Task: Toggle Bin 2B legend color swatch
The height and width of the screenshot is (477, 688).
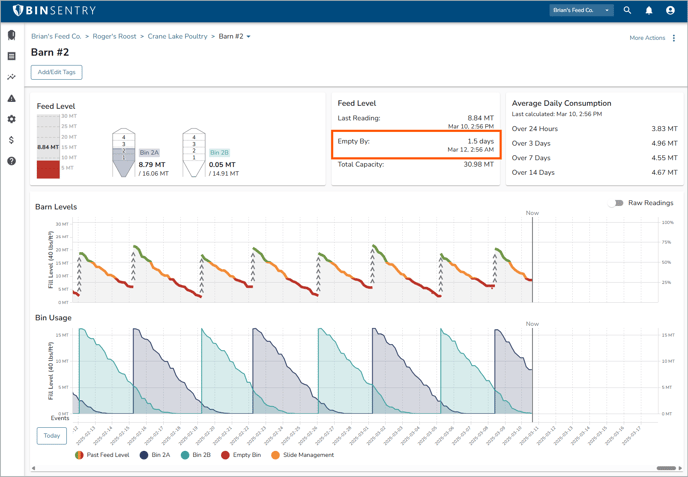Action: pos(185,455)
